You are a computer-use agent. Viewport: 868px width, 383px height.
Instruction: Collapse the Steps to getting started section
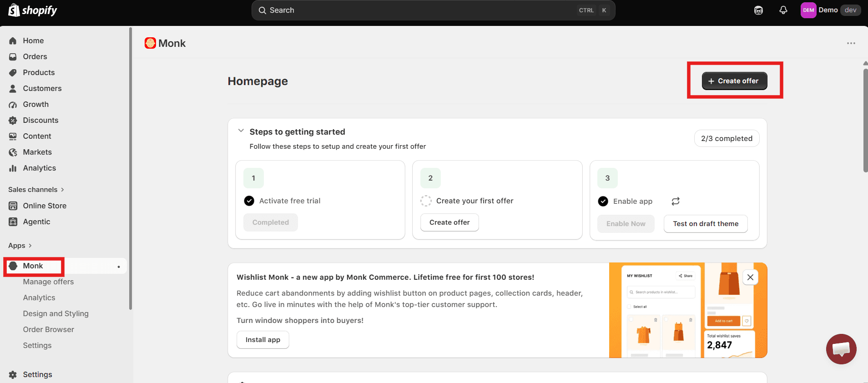241,131
